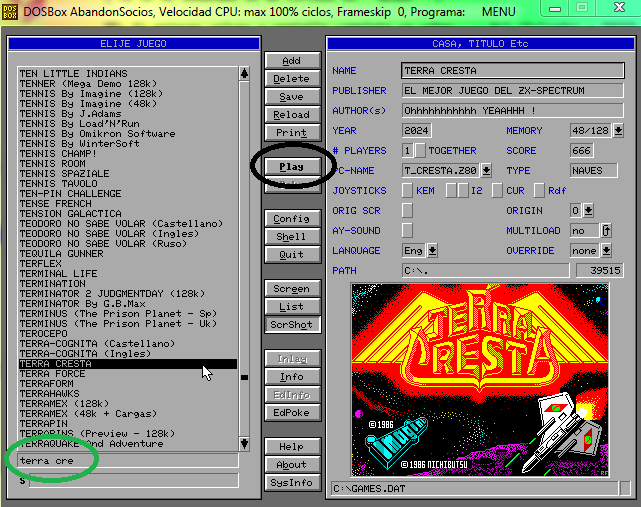Screen dimensions: 641x507
Task: Click the game list scrollbar thumb
Action: 244,377
